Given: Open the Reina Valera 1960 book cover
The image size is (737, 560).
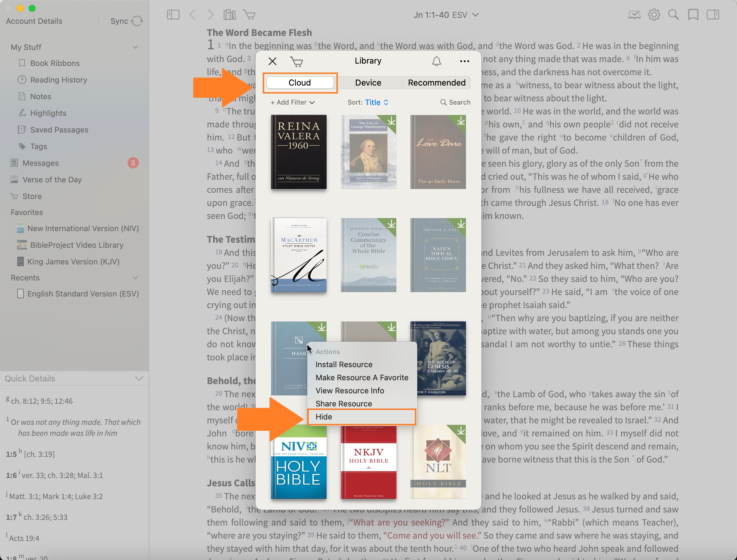Looking at the screenshot, I should tap(298, 152).
